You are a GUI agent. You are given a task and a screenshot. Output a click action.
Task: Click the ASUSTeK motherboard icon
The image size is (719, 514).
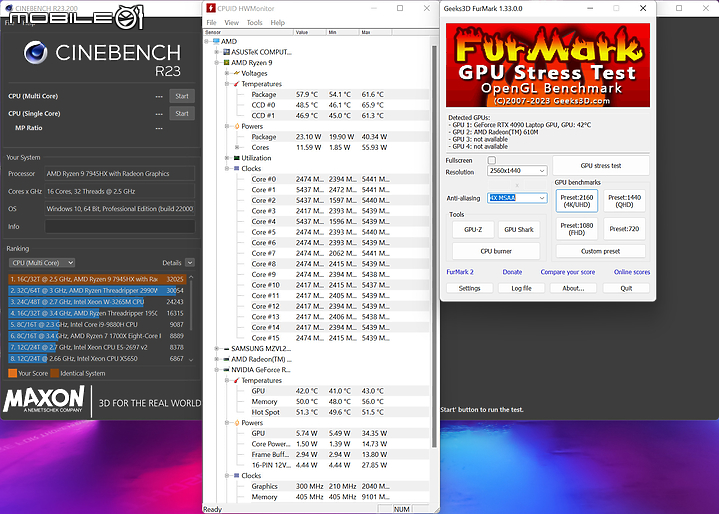click(227, 52)
